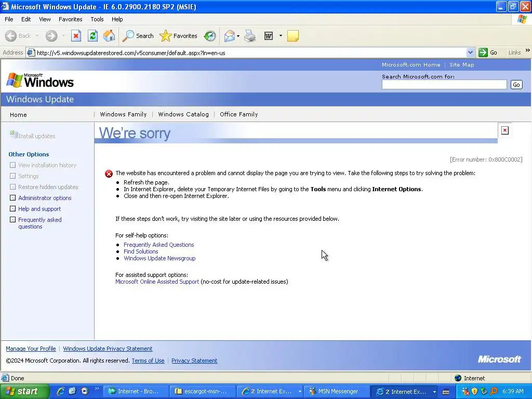Open Internet Explorer from Quick Launch
The image size is (532, 399).
61,391
